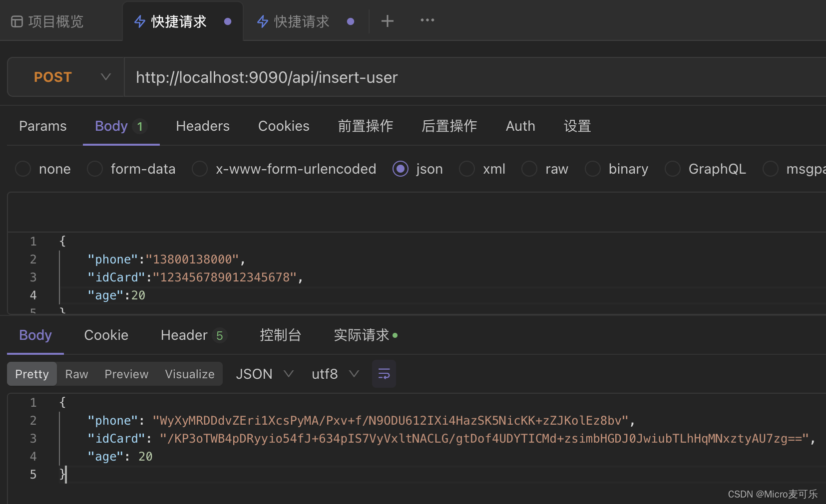Toggle the word wrap icon

coord(384,374)
